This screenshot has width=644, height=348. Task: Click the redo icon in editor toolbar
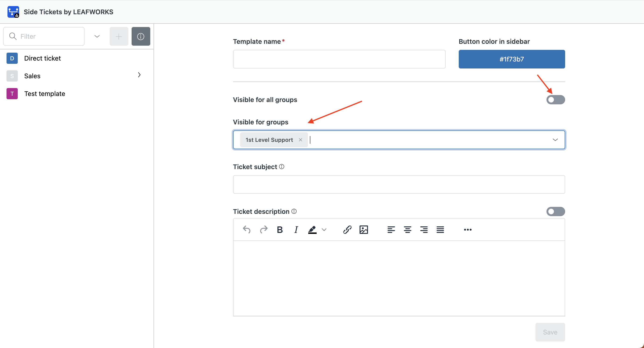pyautogui.click(x=263, y=229)
